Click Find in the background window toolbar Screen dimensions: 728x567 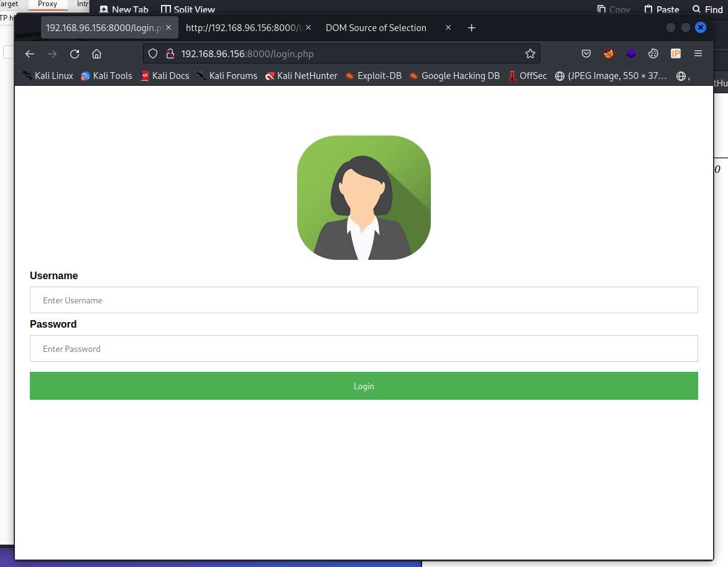tap(707, 9)
